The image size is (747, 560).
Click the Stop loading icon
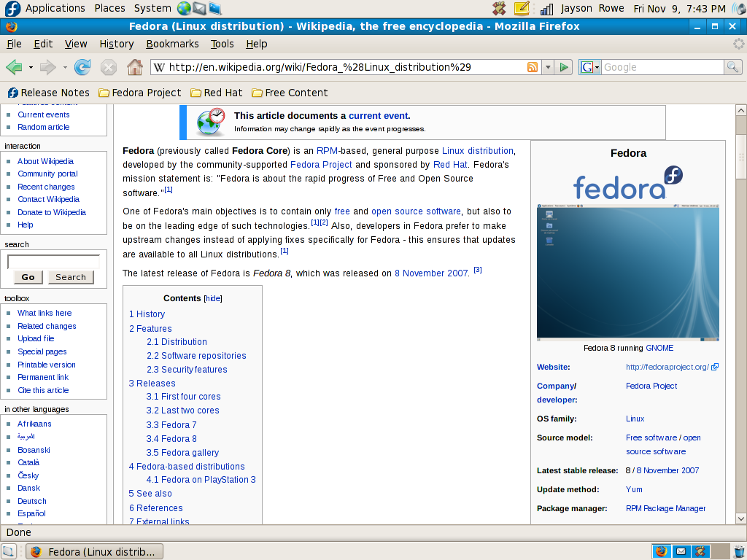pos(109,67)
